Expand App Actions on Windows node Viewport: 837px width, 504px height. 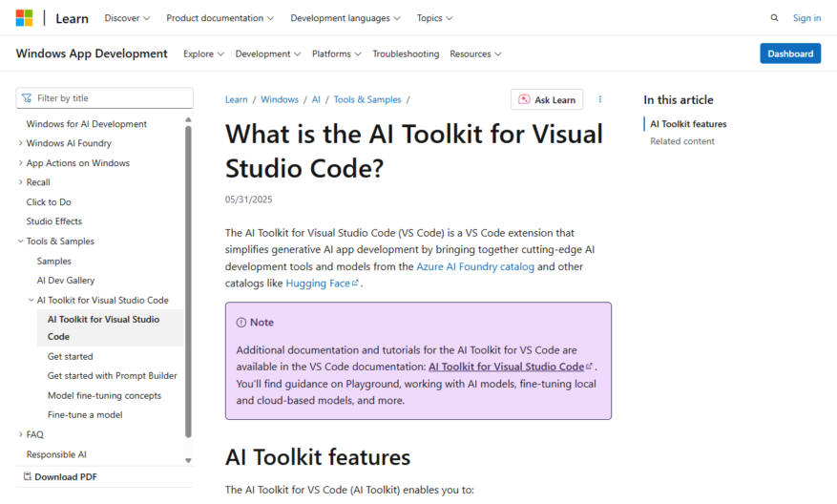(20, 163)
